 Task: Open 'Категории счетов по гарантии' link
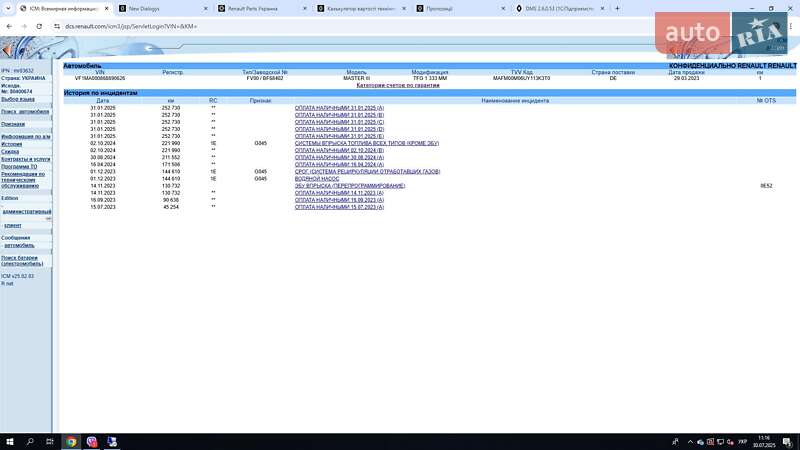[x=398, y=85]
